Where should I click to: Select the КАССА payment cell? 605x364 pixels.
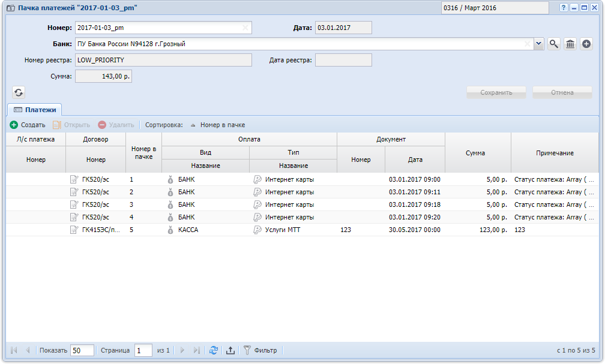[206, 230]
